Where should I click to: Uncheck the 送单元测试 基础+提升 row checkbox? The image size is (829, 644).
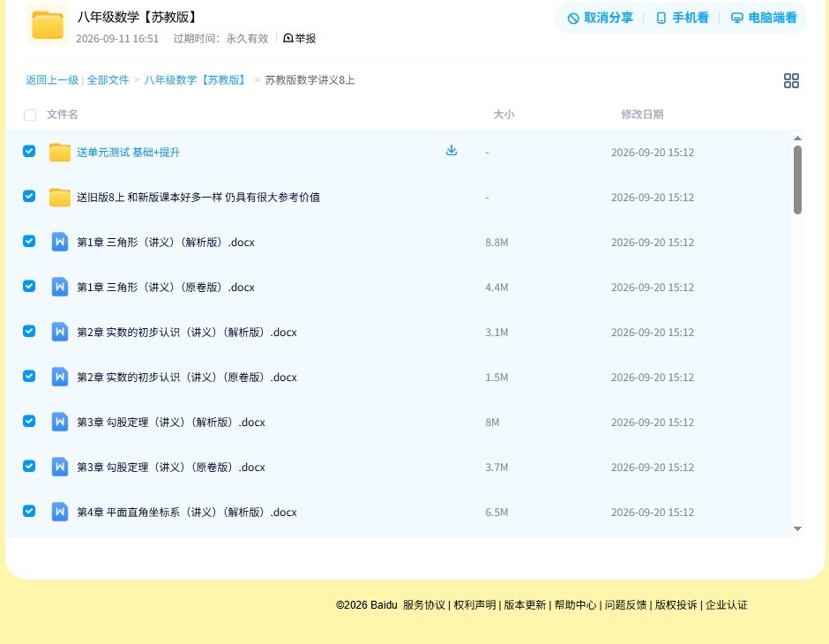click(x=29, y=151)
